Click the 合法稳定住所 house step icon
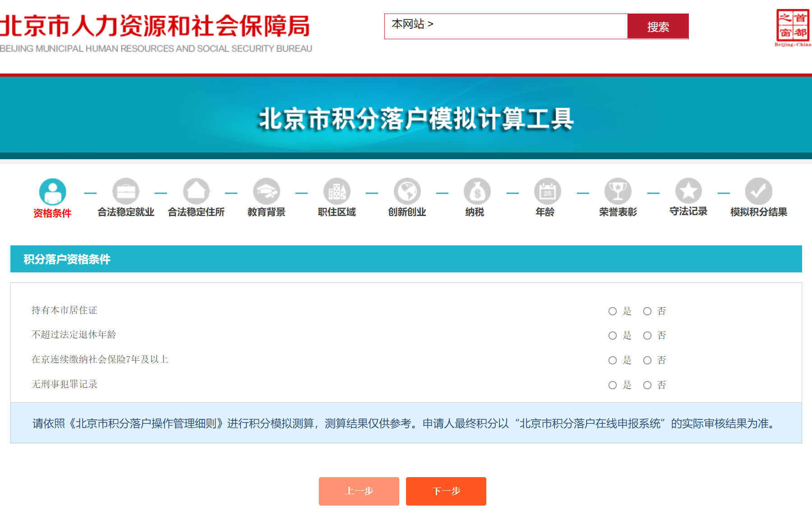 [196, 192]
